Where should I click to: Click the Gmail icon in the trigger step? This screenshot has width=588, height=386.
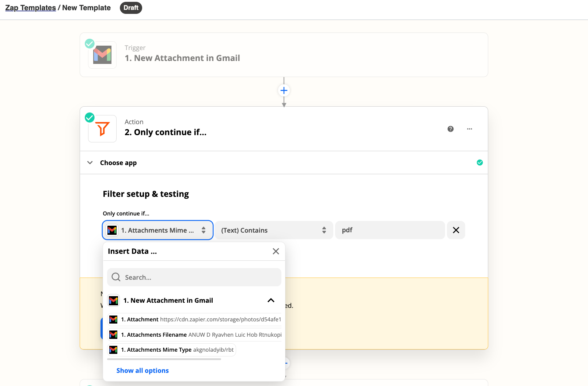point(102,55)
